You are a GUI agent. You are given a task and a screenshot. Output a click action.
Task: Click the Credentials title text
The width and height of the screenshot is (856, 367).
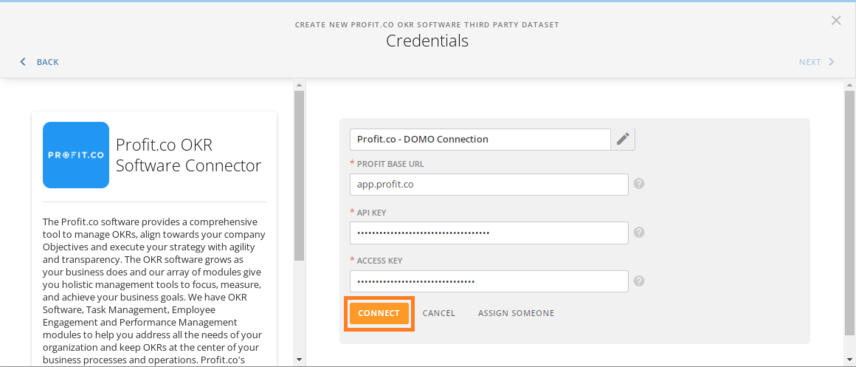[427, 41]
